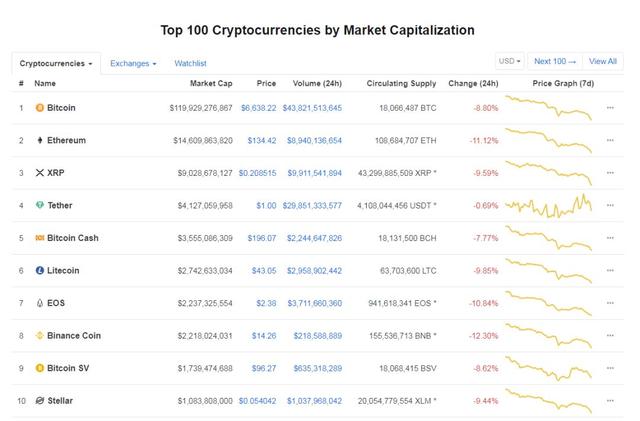Open the Cryptocurrencies dropdown tab
Viewport: 640px width, 421px height.
[56, 64]
